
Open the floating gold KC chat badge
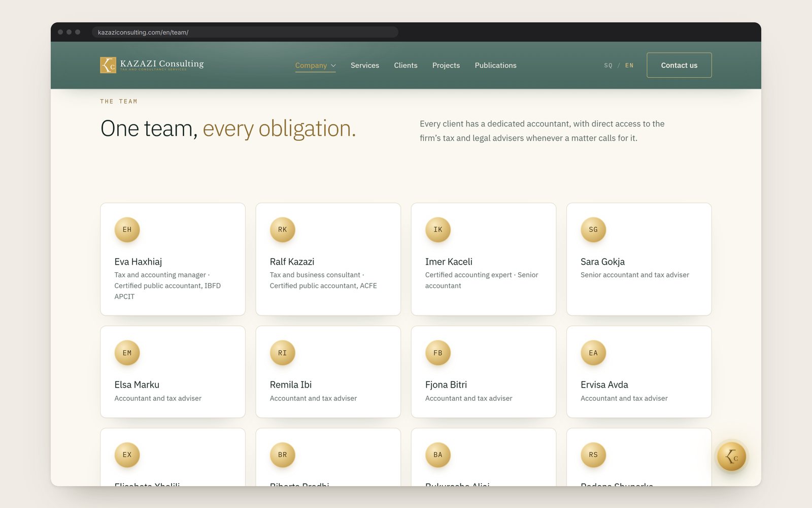click(731, 457)
